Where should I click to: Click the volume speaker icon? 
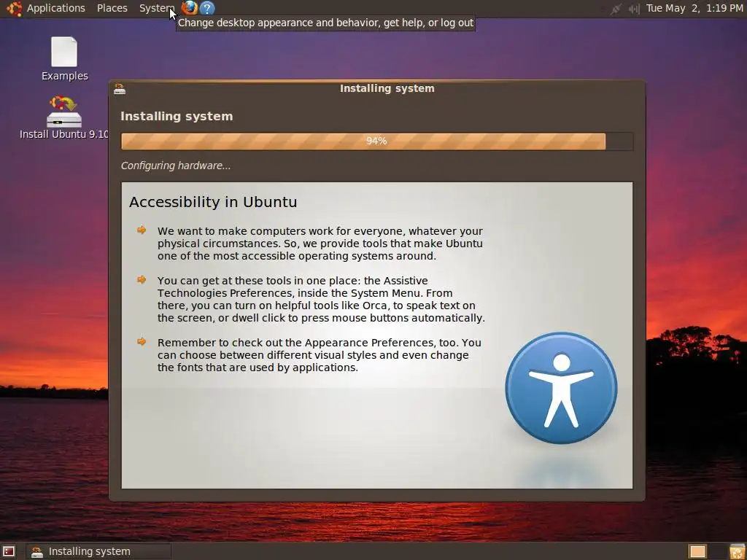coord(634,9)
